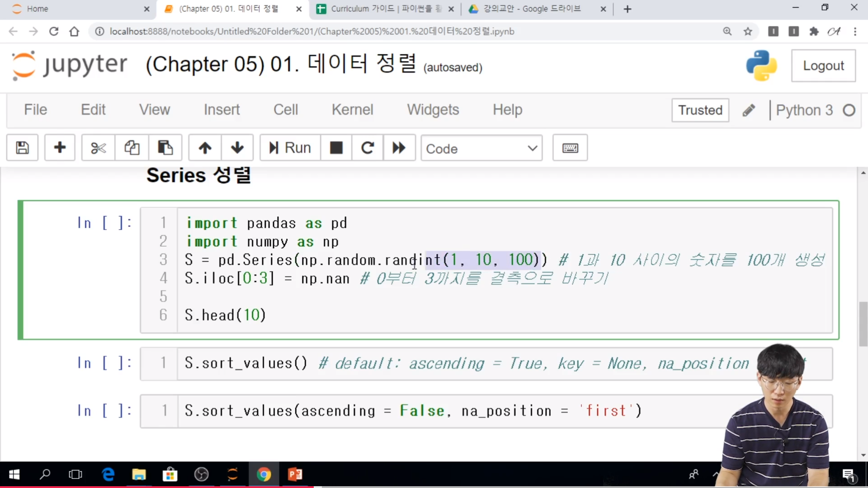The height and width of the screenshot is (488, 868).
Task: Click the Logout button
Action: pos(823,66)
